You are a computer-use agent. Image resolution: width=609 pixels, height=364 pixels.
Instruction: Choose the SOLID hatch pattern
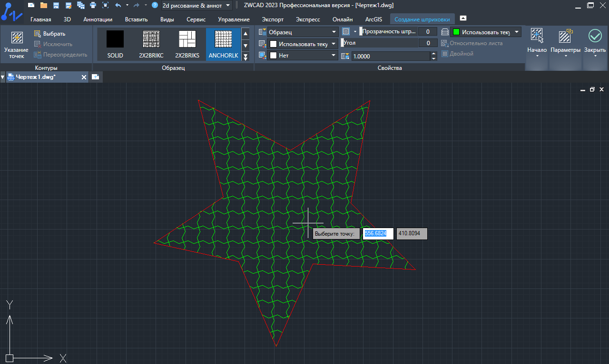tap(115, 44)
